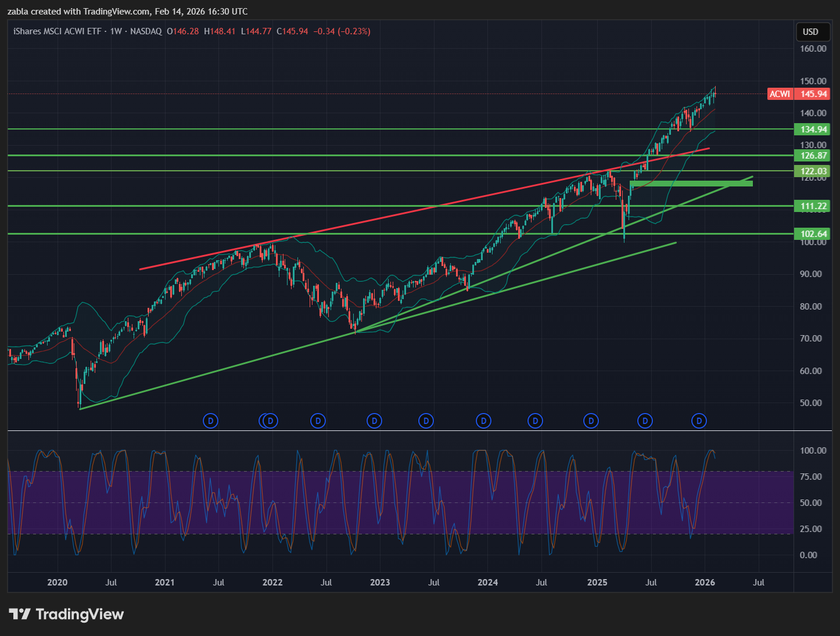Click the first dividend marker in mid-2021

pyautogui.click(x=210, y=421)
